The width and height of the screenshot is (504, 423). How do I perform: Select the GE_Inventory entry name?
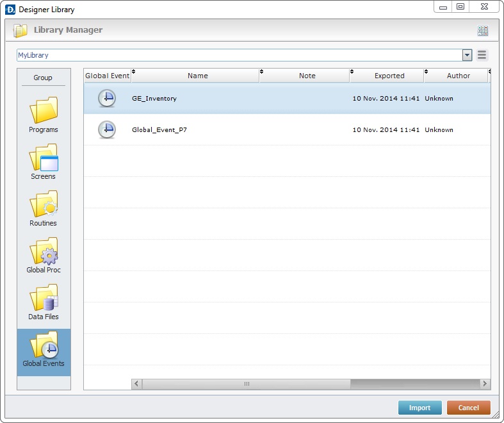click(x=154, y=99)
